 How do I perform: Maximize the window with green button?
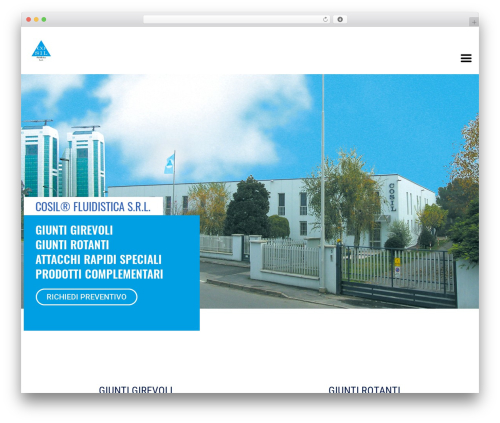(44, 19)
